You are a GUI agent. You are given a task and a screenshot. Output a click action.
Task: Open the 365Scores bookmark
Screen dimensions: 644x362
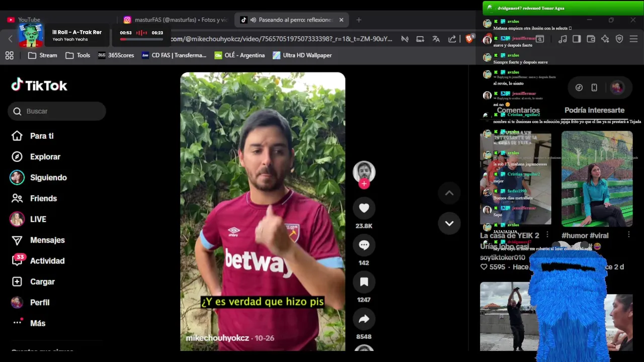coord(116,55)
